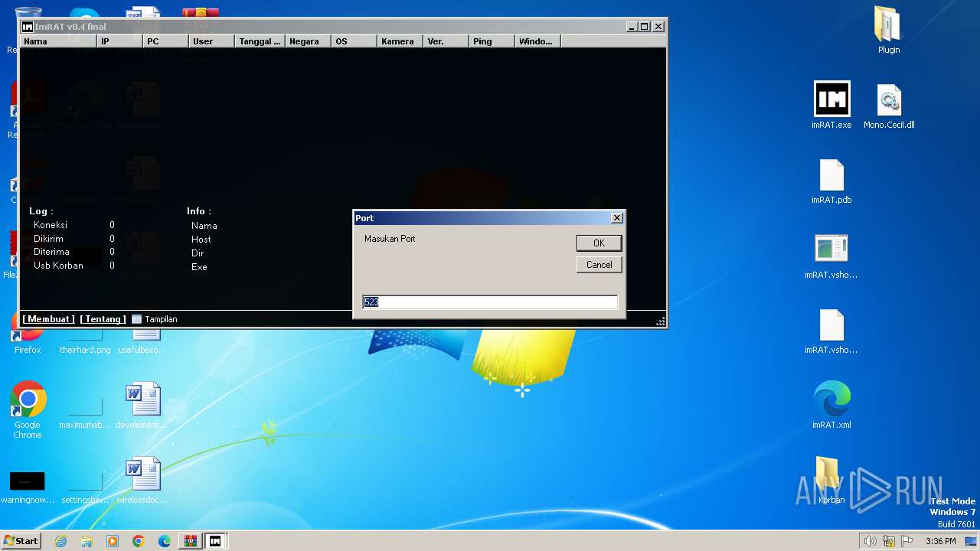Open Windows Media Player from taskbar
The width and height of the screenshot is (980, 551).
[x=113, y=541]
